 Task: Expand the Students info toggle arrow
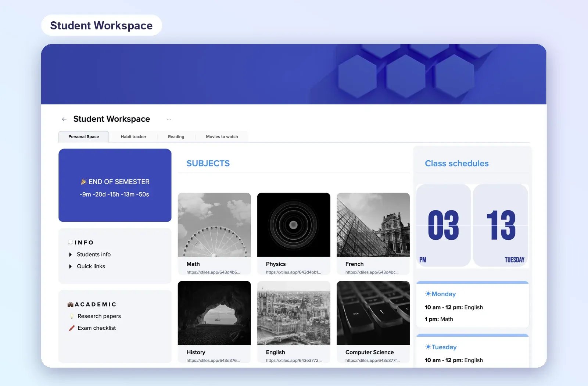coord(70,254)
